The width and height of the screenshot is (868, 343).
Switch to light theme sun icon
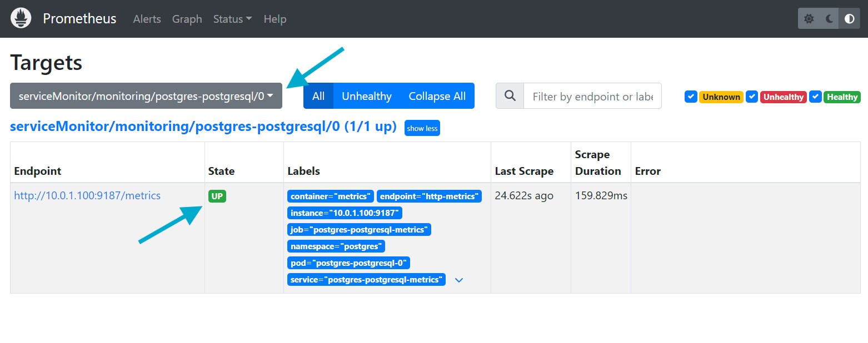809,19
